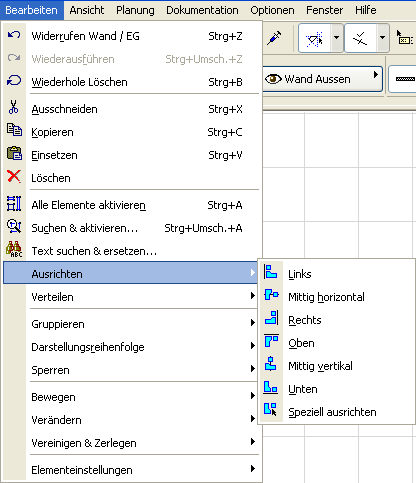Screen dimensions: 416x483
Task: Open the line type selector box
Action: (402, 79)
